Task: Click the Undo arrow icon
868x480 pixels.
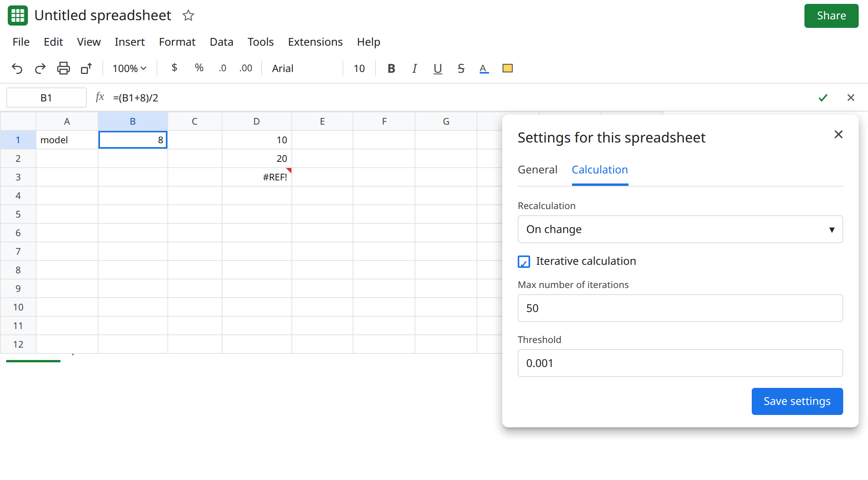Action: [x=17, y=69]
